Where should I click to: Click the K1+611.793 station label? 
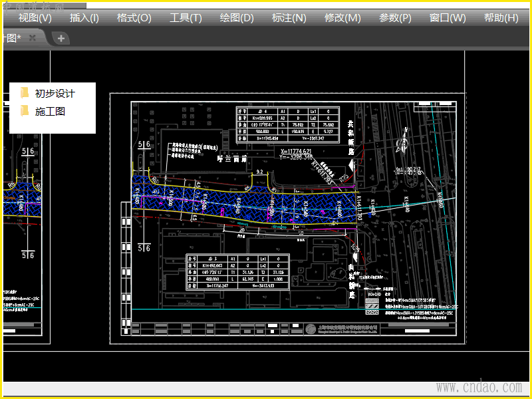(x=323, y=173)
